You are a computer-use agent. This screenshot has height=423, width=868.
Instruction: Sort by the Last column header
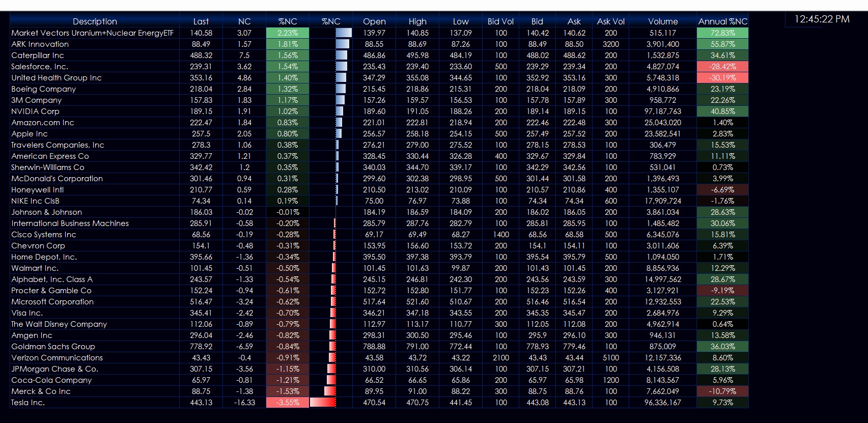pos(201,21)
